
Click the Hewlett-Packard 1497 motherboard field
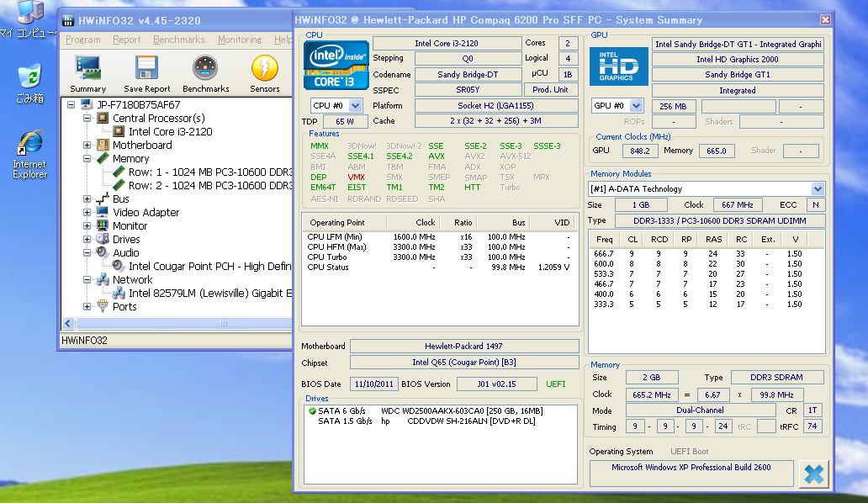pos(464,347)
